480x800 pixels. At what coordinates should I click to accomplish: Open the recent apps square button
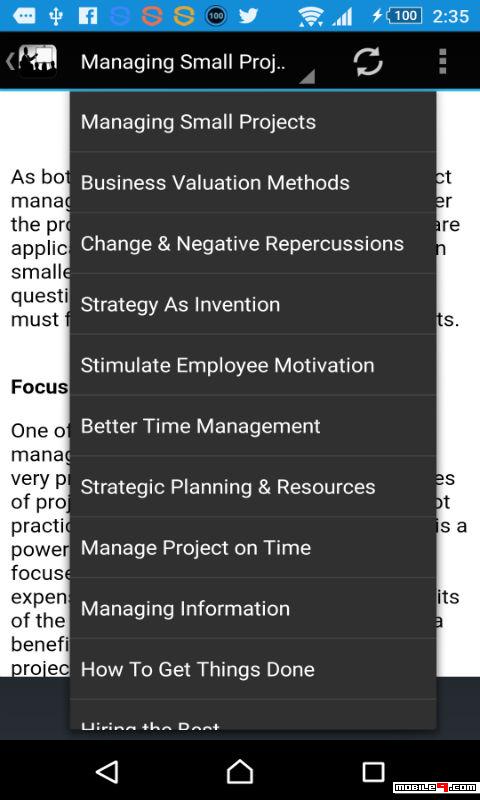pyautogui.click(x=373, y=772)
